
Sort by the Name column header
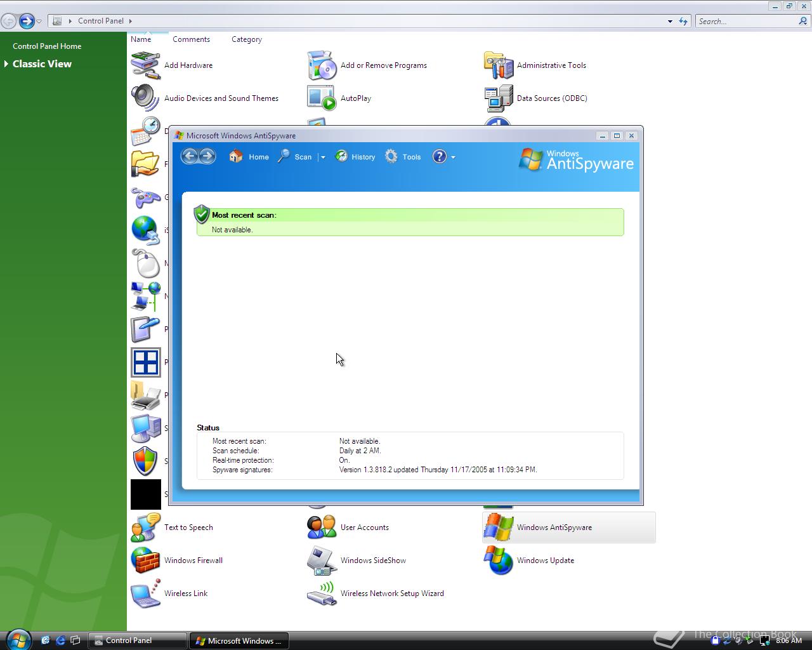(x=141, y=39)
